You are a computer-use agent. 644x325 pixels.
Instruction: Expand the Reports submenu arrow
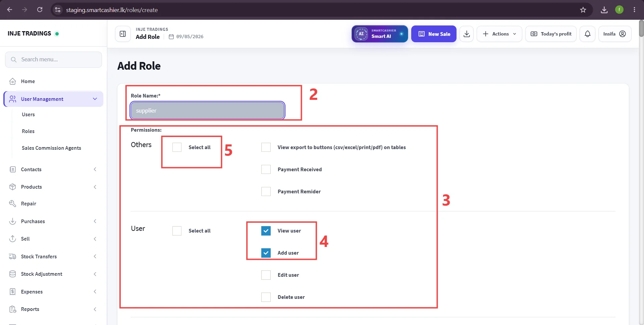95,309
